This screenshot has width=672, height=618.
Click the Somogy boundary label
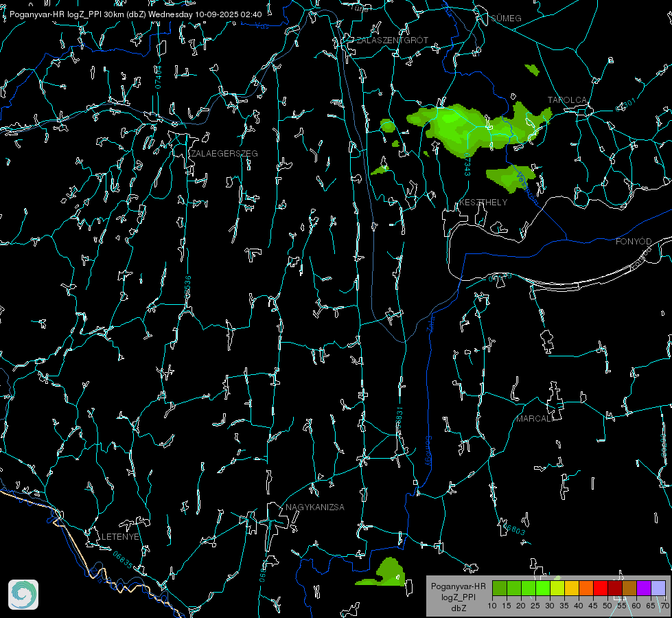coord(428,450)
